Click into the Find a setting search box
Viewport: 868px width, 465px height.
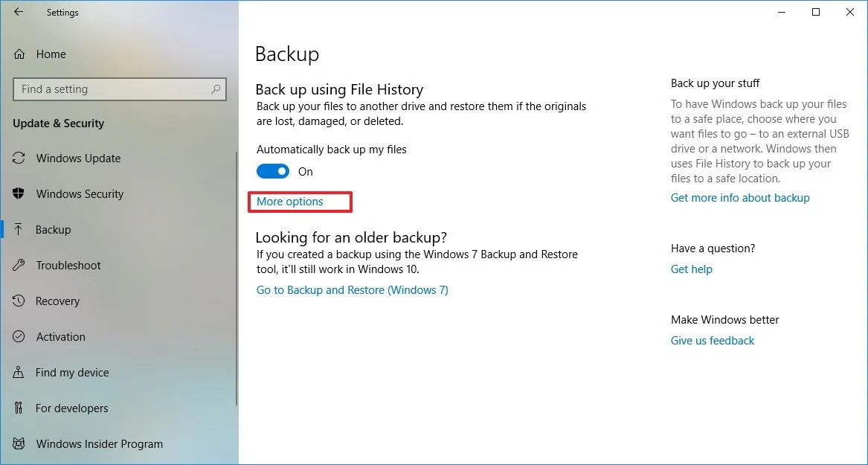(x=120, y=89)
